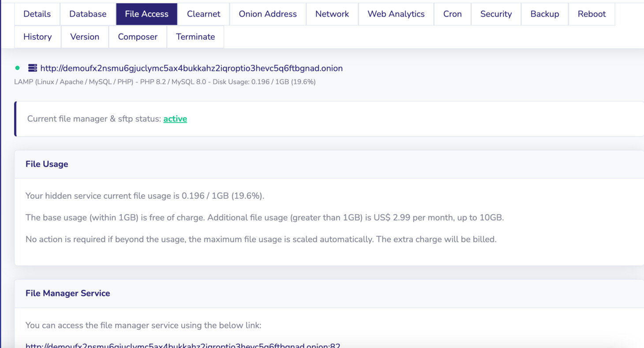The image size is (644, 348).
Task: Click the File Manager Service heading
Action: pyautogui.click(x=67, y=293)
